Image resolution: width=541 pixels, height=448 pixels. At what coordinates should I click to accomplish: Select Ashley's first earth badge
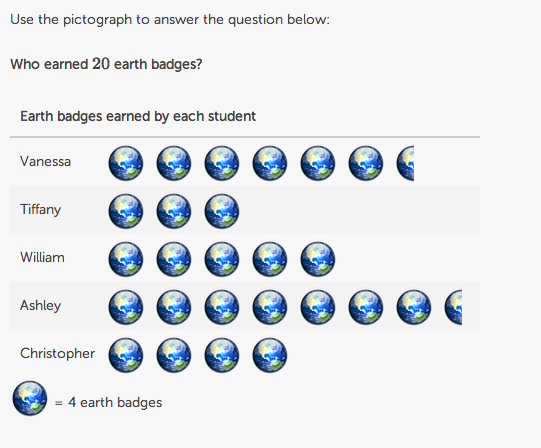(126, 307)
